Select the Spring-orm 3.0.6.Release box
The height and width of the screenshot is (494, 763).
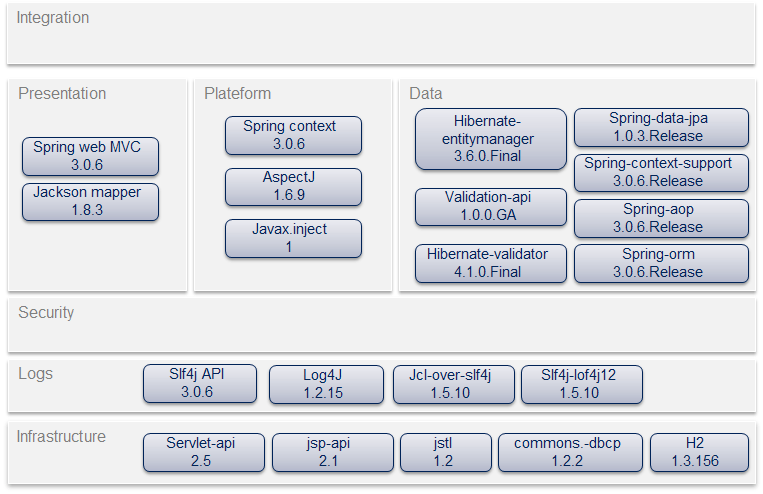pyautogui.click(x=661, y=263)
